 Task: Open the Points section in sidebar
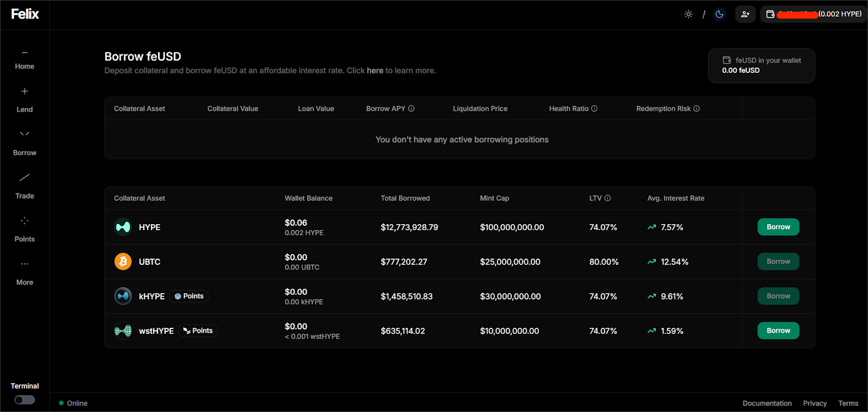pos(24,230)
